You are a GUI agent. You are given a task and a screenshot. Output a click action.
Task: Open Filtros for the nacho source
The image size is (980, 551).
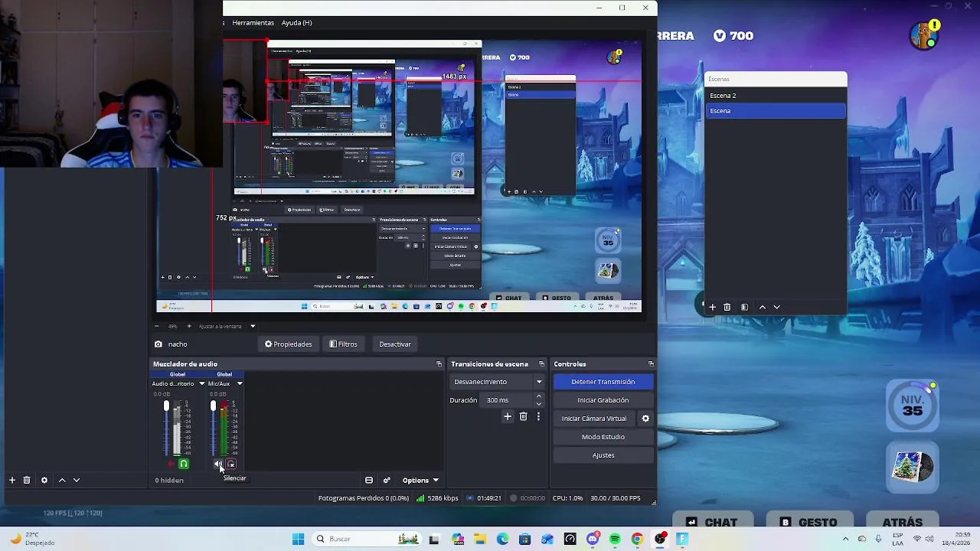[343, 344]
